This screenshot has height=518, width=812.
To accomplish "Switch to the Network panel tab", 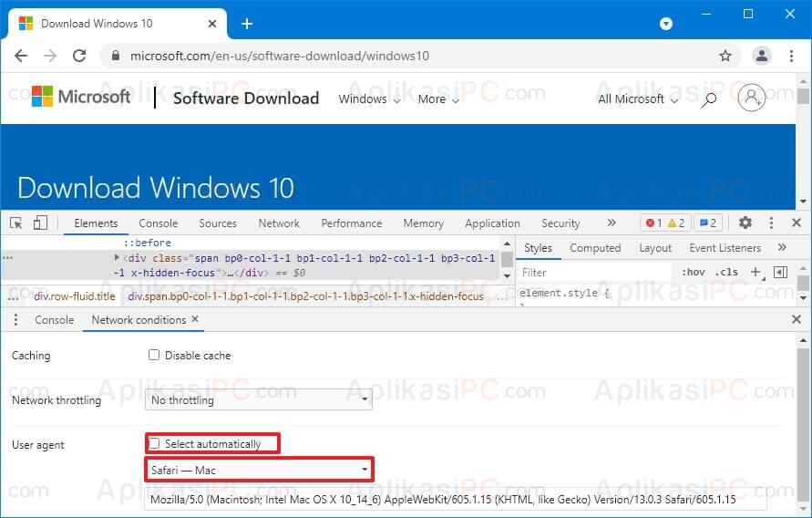I will [x=279, y=223].
